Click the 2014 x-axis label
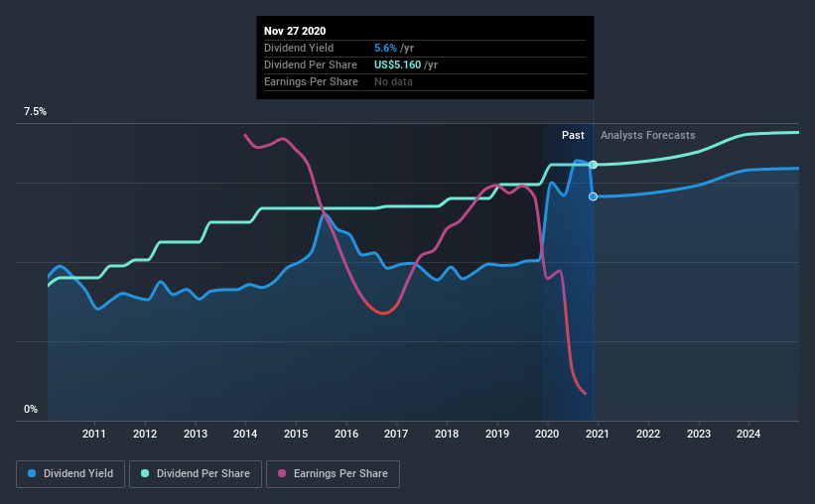This screenshot has width=815, height=504. pos(245,434)
